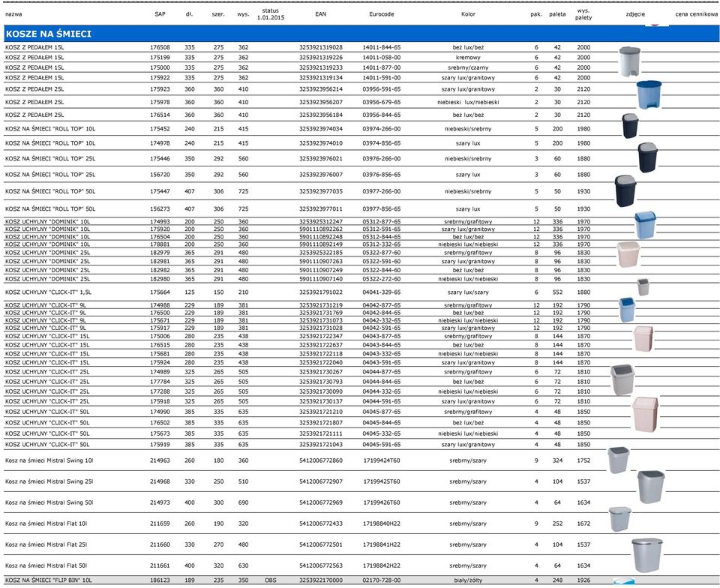Select SAP 175923 for Kosz z pedałem 25L
Viewport: 720px width, 588px height.
pyautogui.click(x=160, y=89)
